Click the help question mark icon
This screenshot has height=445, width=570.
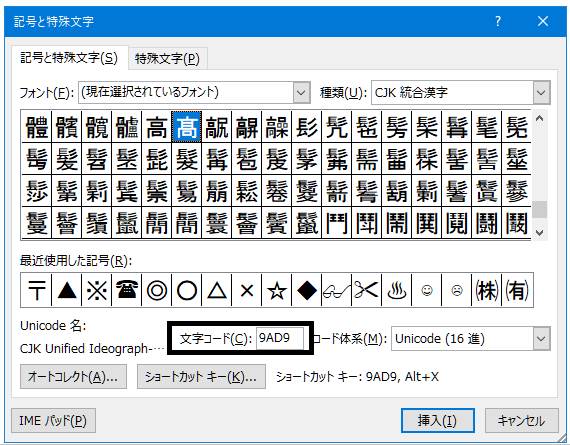498,21
